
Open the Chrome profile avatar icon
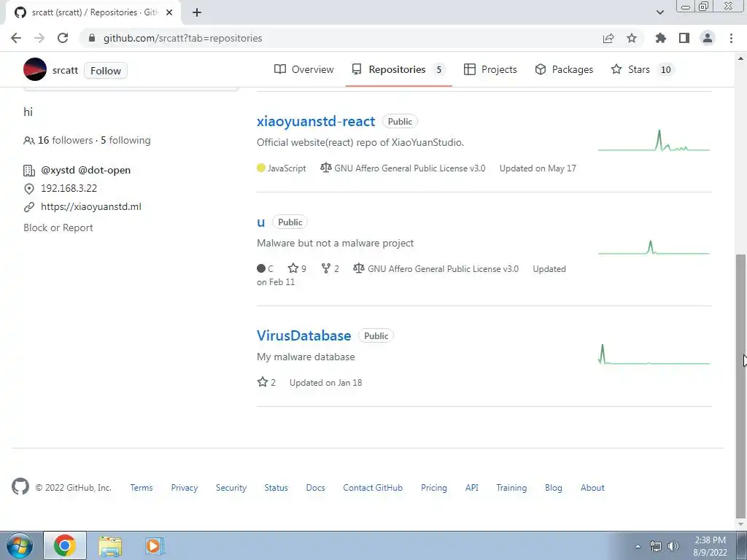coord(708,38)
